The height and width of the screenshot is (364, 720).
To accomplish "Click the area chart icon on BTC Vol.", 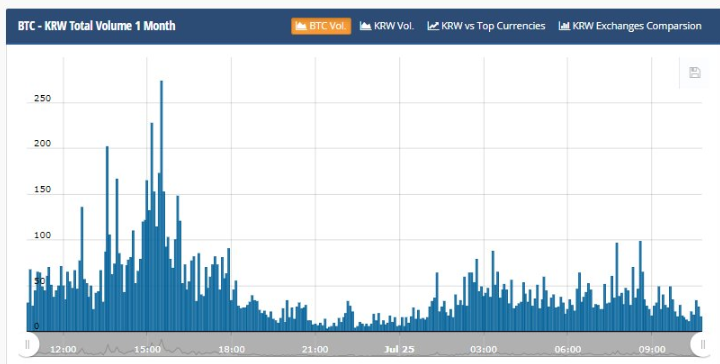I will pyautogui.click(x=301, y=26).
